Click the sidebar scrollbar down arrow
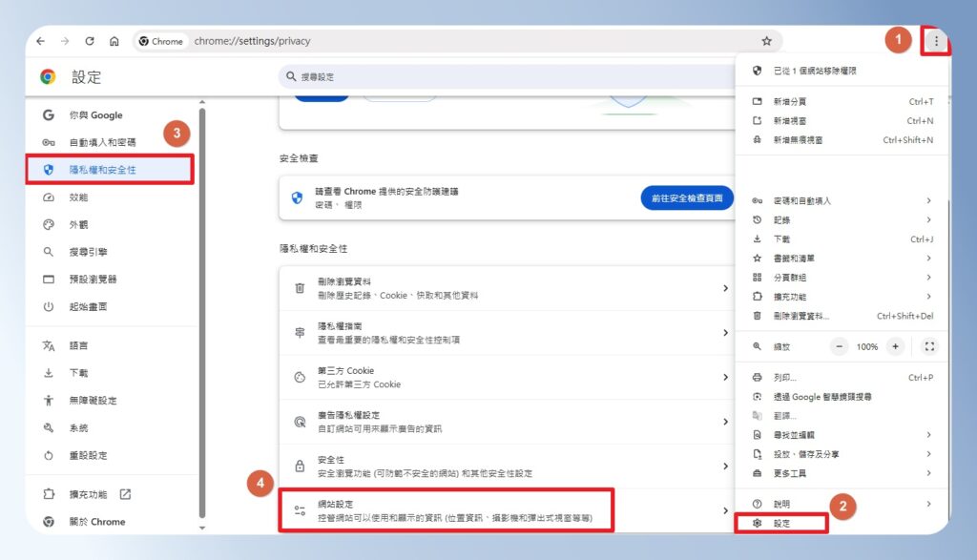Viewport: 977px width, 560px height. pos(202,528)
